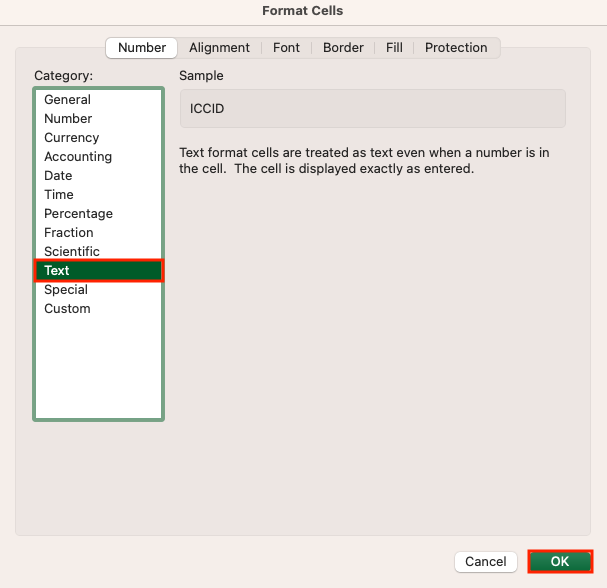Choose the Number category in list

tap(98, 118)
